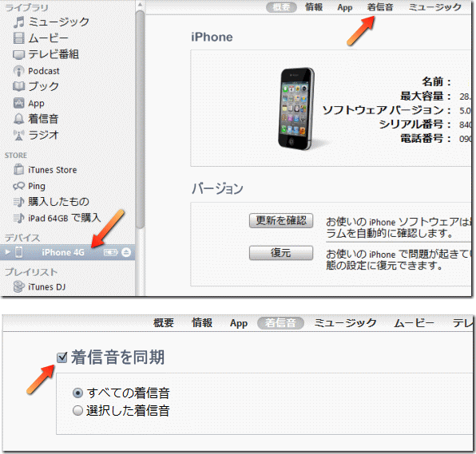
Task: Click the 着信音 bell icon in the sidebar
Action: point(19,119)
